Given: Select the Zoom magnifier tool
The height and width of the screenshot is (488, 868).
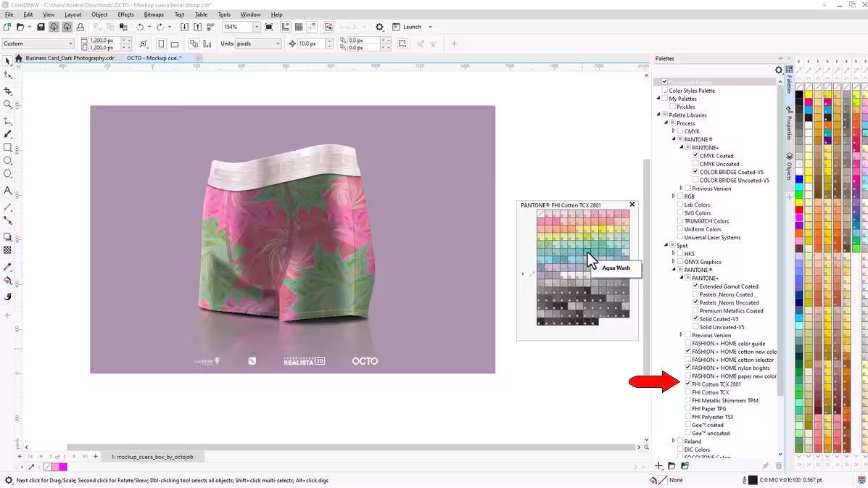Looking at the screenshot, I should (x=8, y=104).
